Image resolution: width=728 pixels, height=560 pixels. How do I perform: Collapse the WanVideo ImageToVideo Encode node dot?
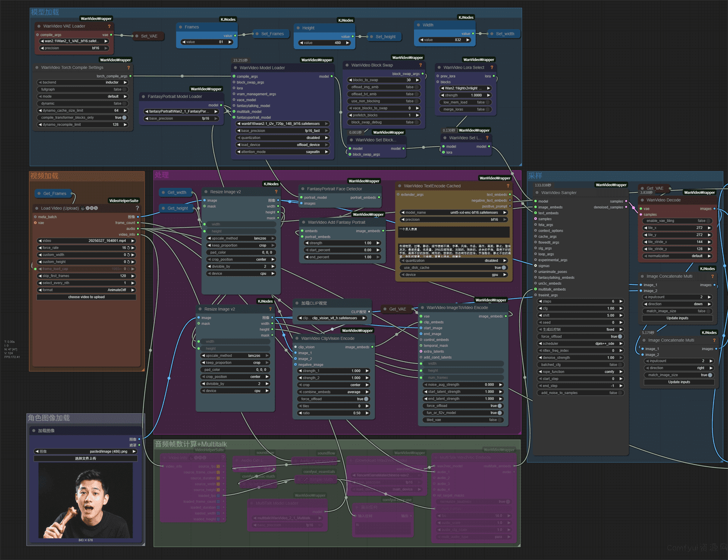point(422,308)
